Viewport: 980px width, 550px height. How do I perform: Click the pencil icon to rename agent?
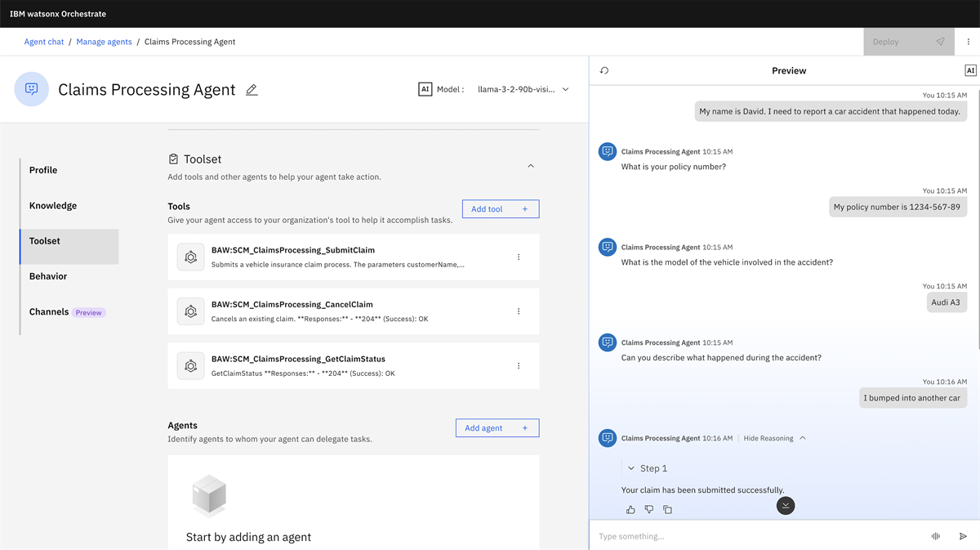click(252, 90)
